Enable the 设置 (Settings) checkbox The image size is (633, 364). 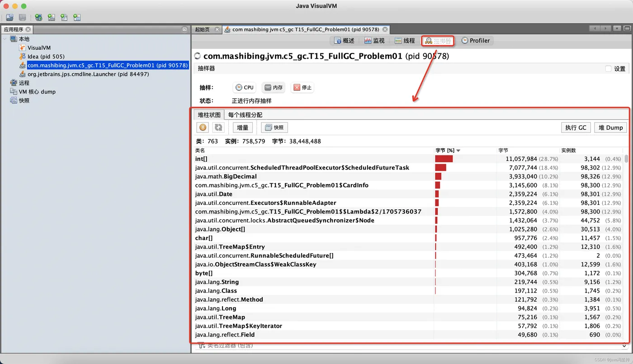coord(609,69)
